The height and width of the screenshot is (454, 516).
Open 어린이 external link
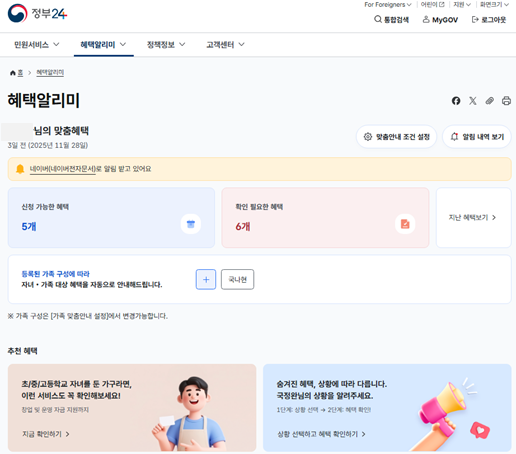(432, 5)
